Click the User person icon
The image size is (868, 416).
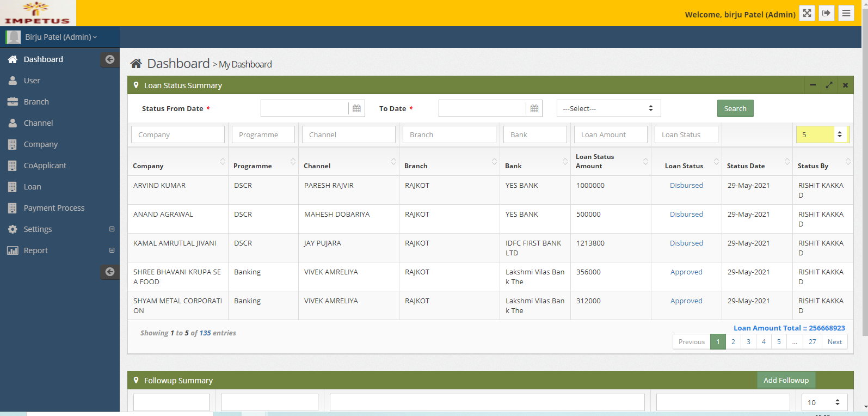[x=13, y=81]
